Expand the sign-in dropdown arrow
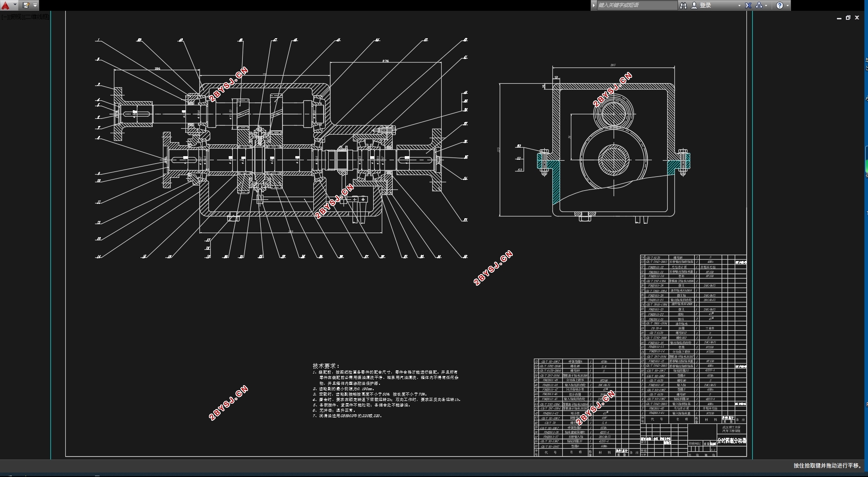The width and height of the screenshot is (868, 477). 739,5
